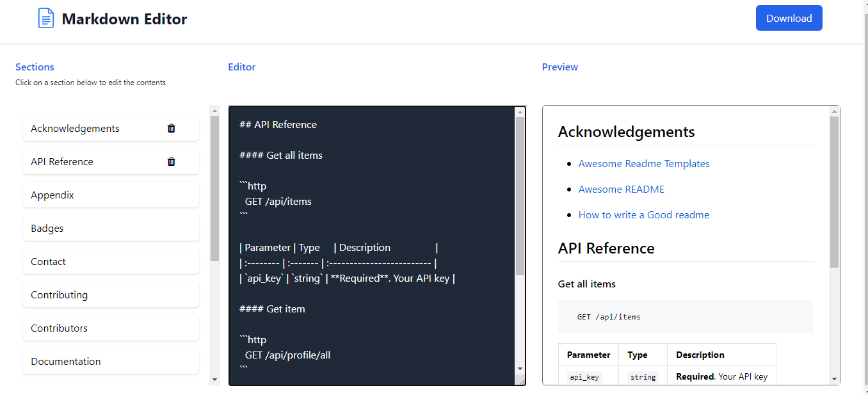Click the Download button
This screenshot has width=868, height=395.
[x=789, y=18]
